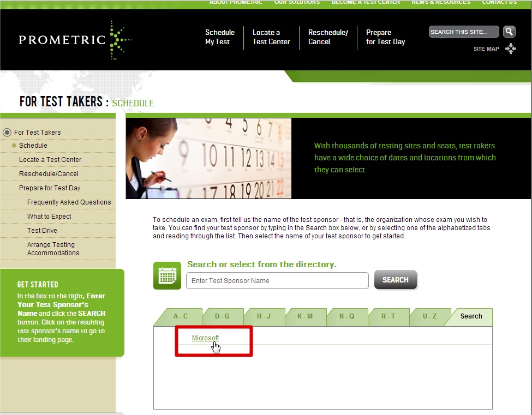The height and width of the screenshot is (415, 532).
Task: Click the magnifier search icon in header
Action: click(x=509, y=32)
